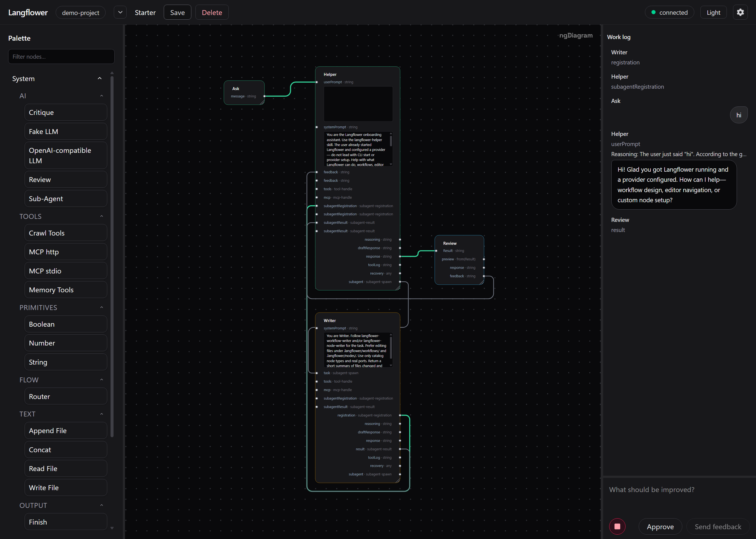Click Helper's draftResponse output port

click(x=400, y=248)
